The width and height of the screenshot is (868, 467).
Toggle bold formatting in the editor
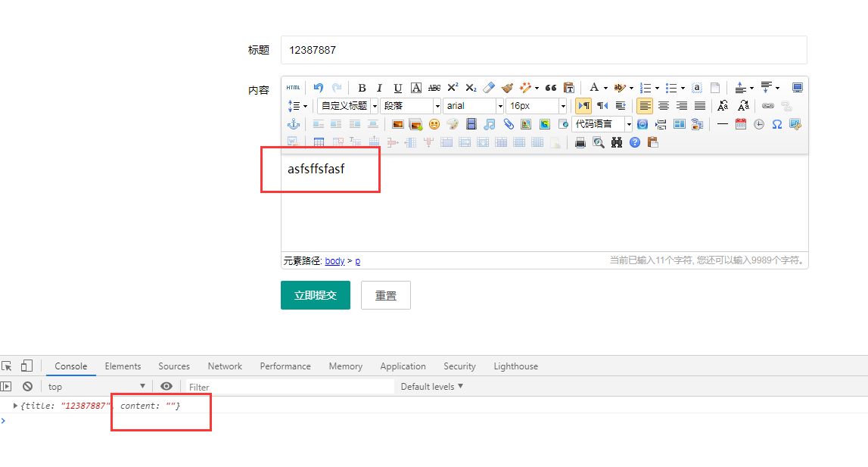click(x=362, y=88)
